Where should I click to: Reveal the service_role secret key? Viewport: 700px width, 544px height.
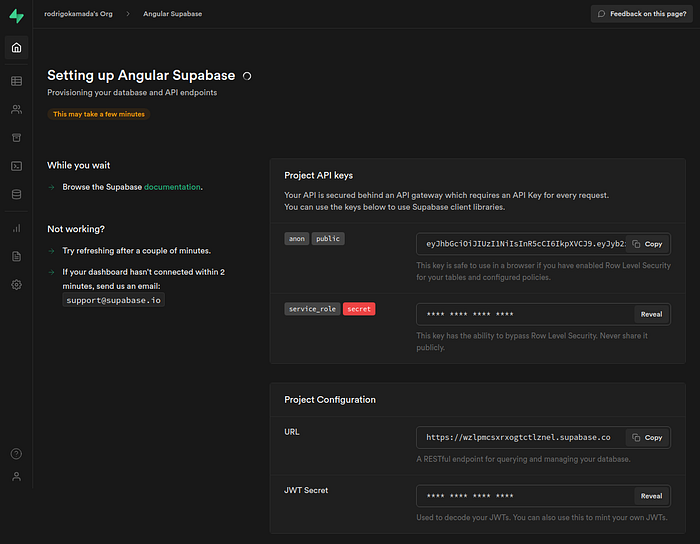651,314
